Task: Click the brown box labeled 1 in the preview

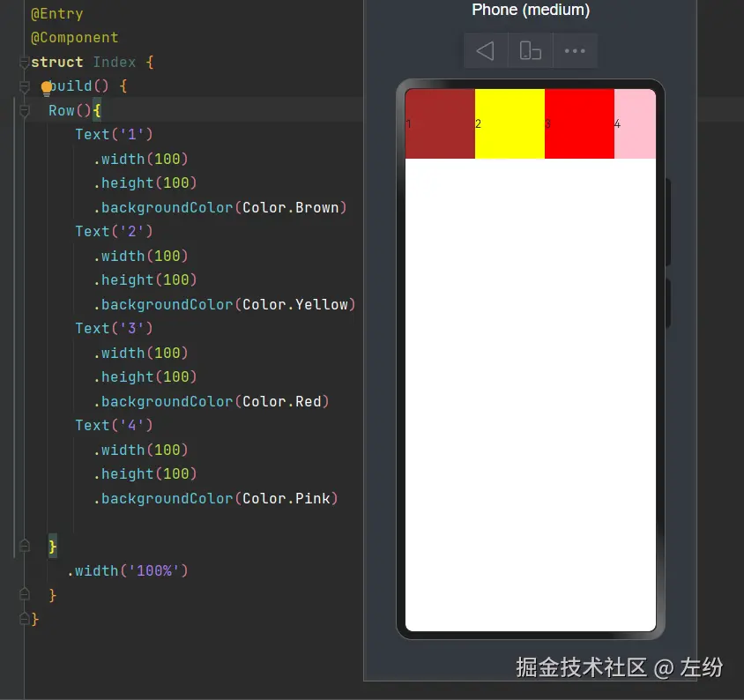Action: [440, 123]
